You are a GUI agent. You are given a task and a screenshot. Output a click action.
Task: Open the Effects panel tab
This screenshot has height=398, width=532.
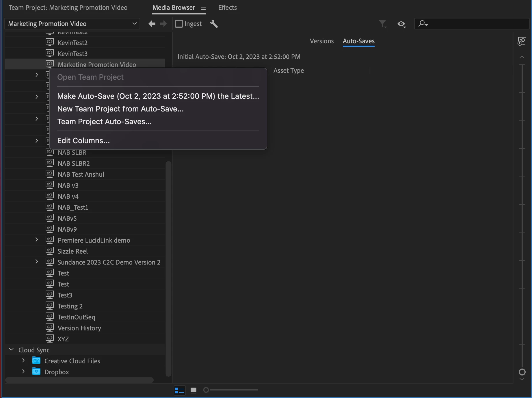[228, 8]
